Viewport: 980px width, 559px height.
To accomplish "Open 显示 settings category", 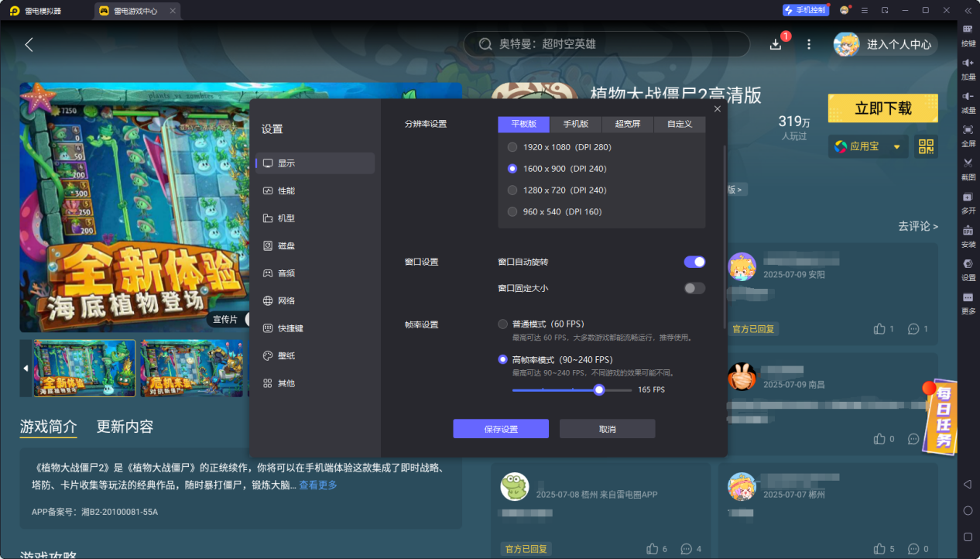I will 315,163.
